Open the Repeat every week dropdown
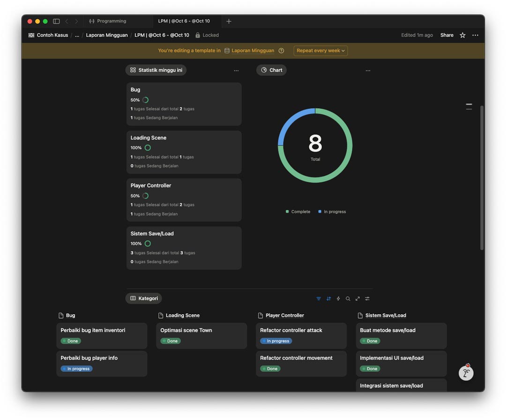The width and height of the screenshot is (506, 420). click(x=320, y=51)
